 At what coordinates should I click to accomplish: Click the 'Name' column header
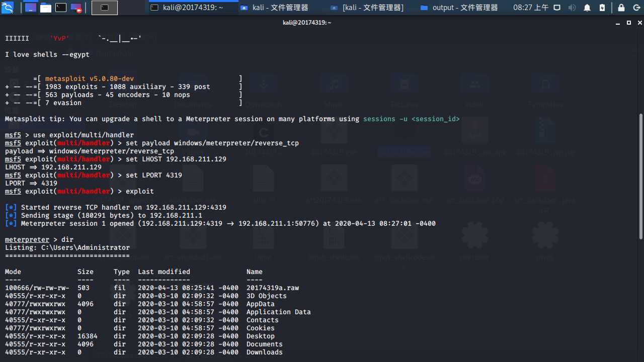tap(255, 271)
